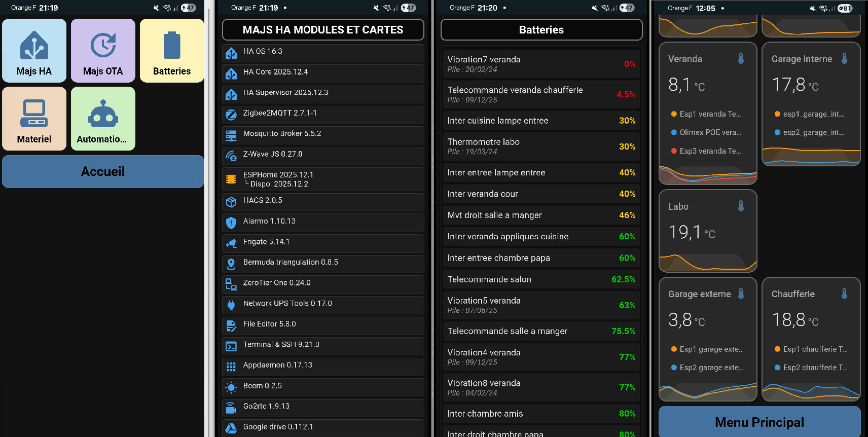
Task: Toggle the Esp1 veranda legend entry
Action: click(x=706, y=114)
